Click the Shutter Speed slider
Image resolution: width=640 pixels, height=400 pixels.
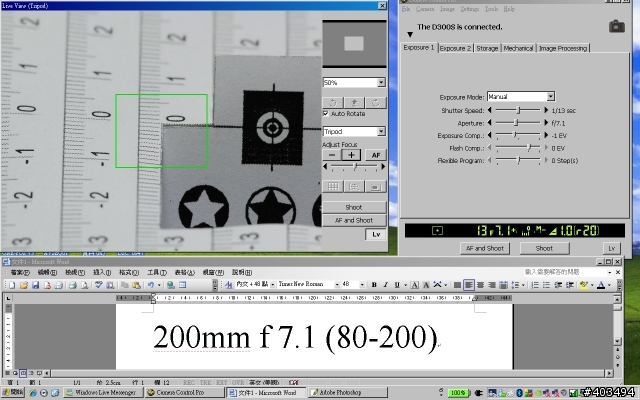[518, 110]
